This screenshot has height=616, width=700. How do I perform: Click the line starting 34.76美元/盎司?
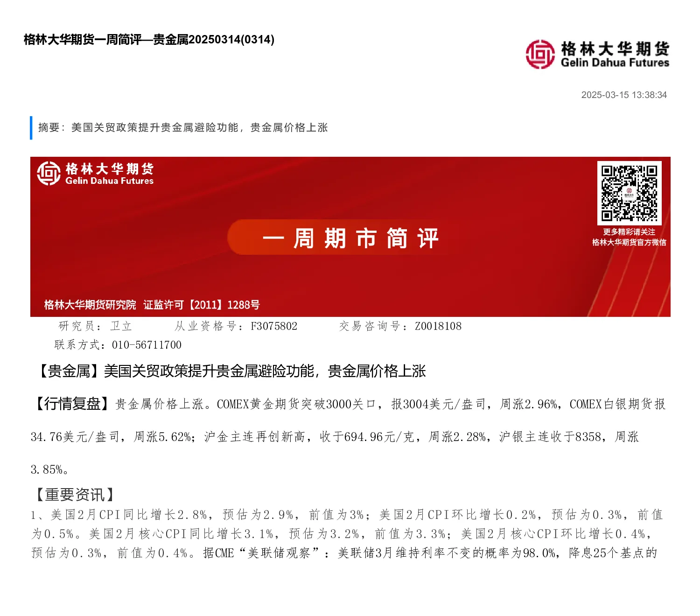pyautogui.click(x=335, y=437)
